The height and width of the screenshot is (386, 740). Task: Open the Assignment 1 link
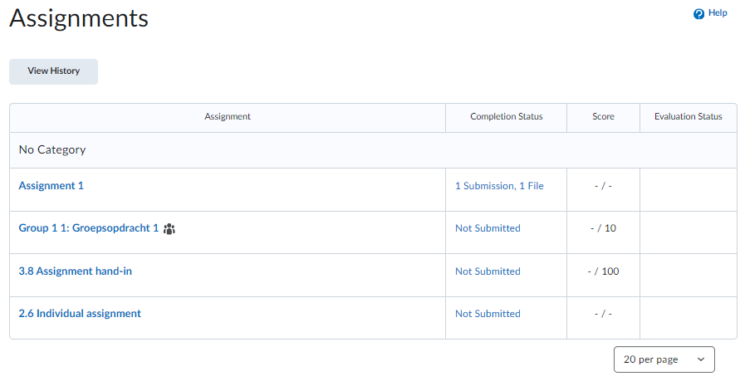coord(51,185)
